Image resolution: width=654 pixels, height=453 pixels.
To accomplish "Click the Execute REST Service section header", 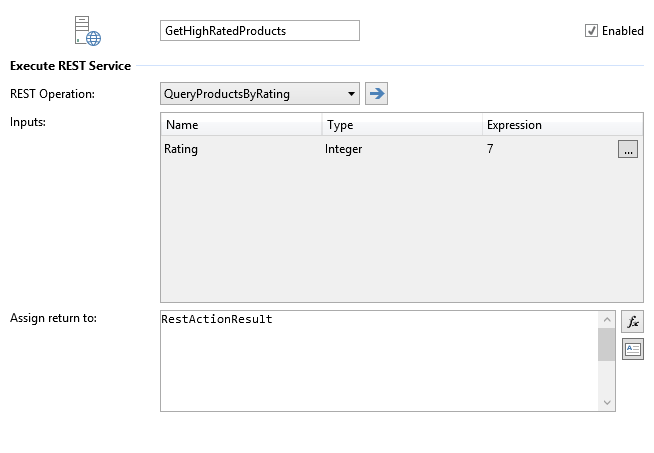I will pos(70,66).
